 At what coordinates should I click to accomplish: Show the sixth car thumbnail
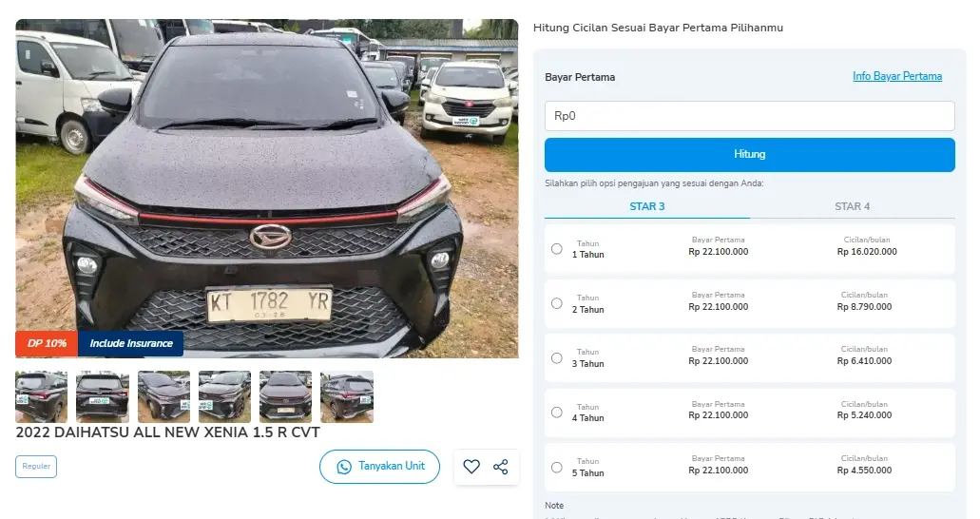click(347, 396)
